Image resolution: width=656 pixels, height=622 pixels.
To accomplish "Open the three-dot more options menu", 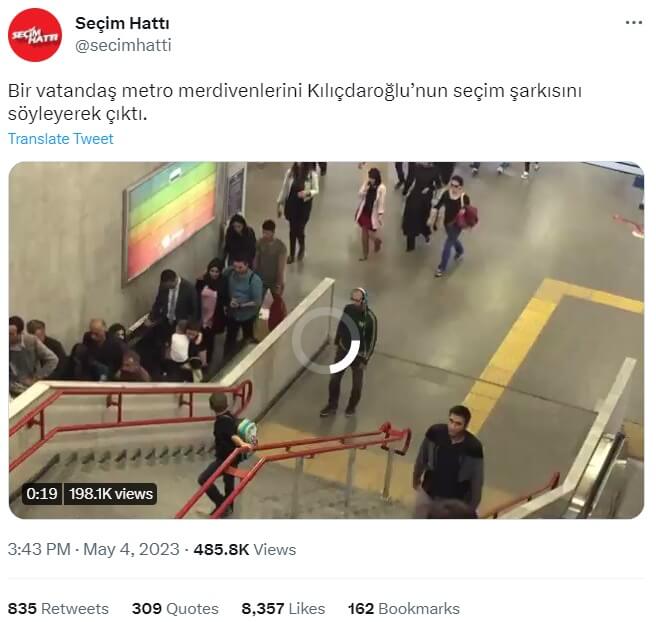I will click(x=634, y=23).
